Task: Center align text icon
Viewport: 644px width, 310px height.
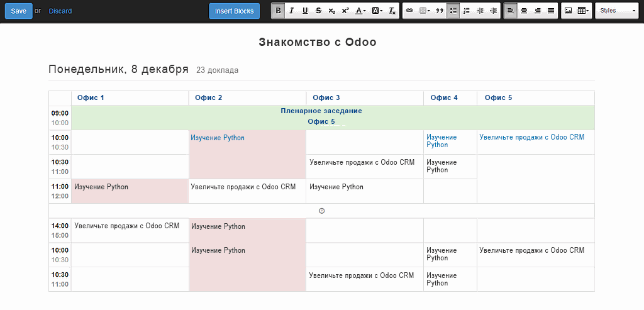Action: (524, 11)
